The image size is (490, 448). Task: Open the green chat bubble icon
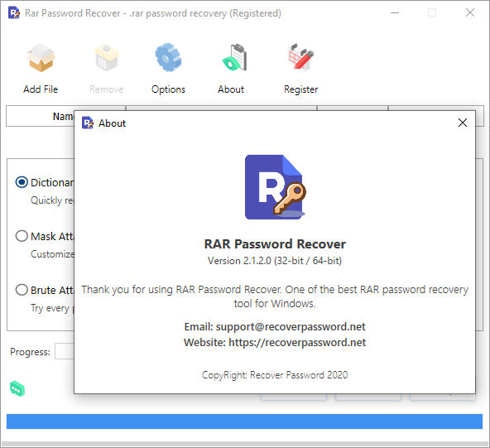pos(17,388)
